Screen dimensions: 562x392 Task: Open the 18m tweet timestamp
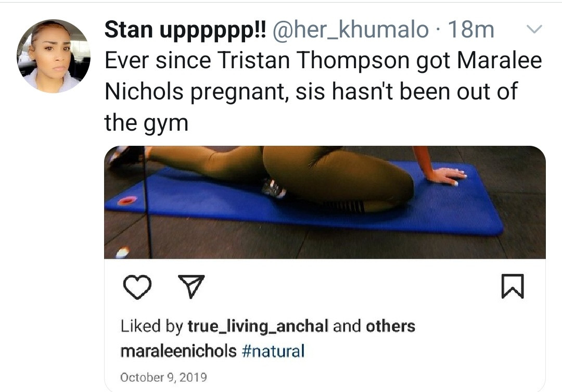click(x=471, y=30)
